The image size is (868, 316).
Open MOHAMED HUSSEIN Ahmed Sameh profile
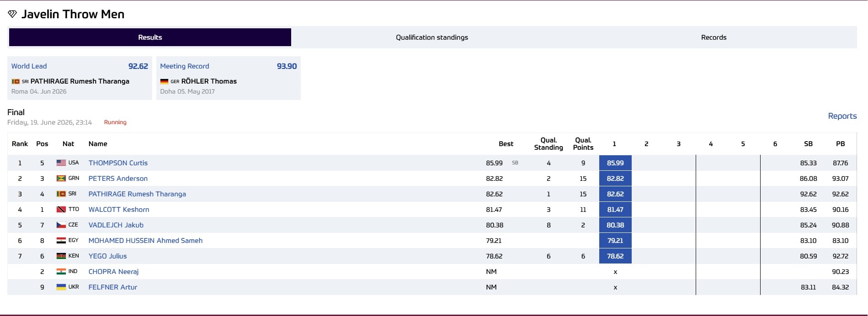[x=145, y=240]
